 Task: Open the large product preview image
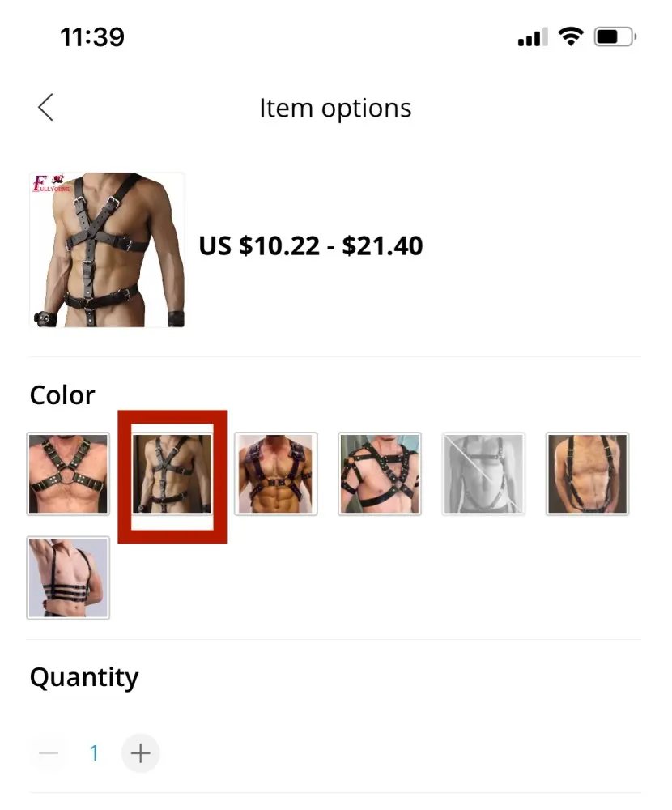click(107, 250)
